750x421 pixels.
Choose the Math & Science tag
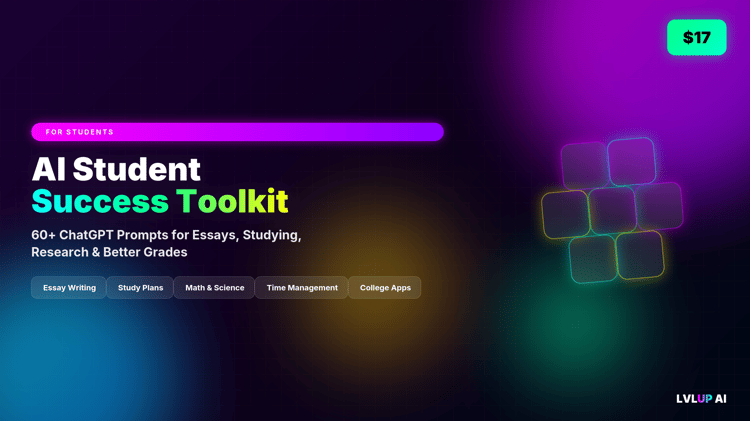click(x=214, y=288)
